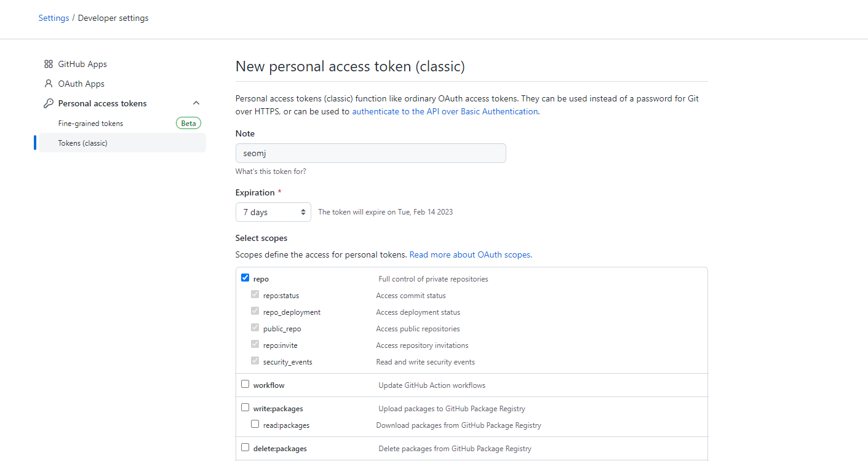The image size is (868, 461).
Task: Click 'Upload packages to GitHub Package Registry' text
Action: 452,409
